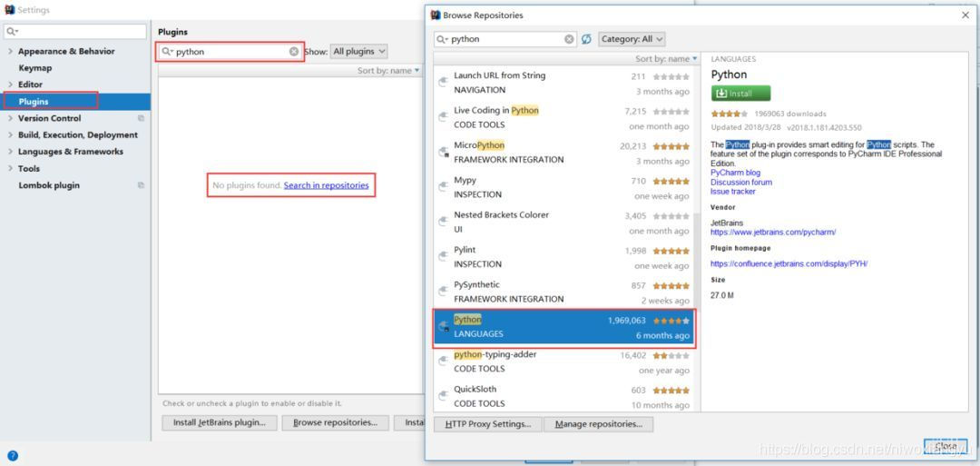Click the IntelliJ icon in Browse Repositories title bar
The image size is (980, 466).
435,15
